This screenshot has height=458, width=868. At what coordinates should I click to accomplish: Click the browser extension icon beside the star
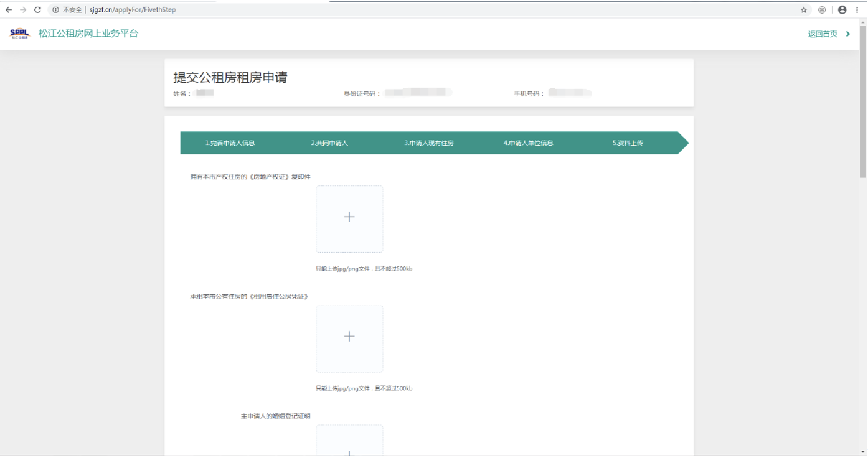pyautogui.click(x=822, y=10)
